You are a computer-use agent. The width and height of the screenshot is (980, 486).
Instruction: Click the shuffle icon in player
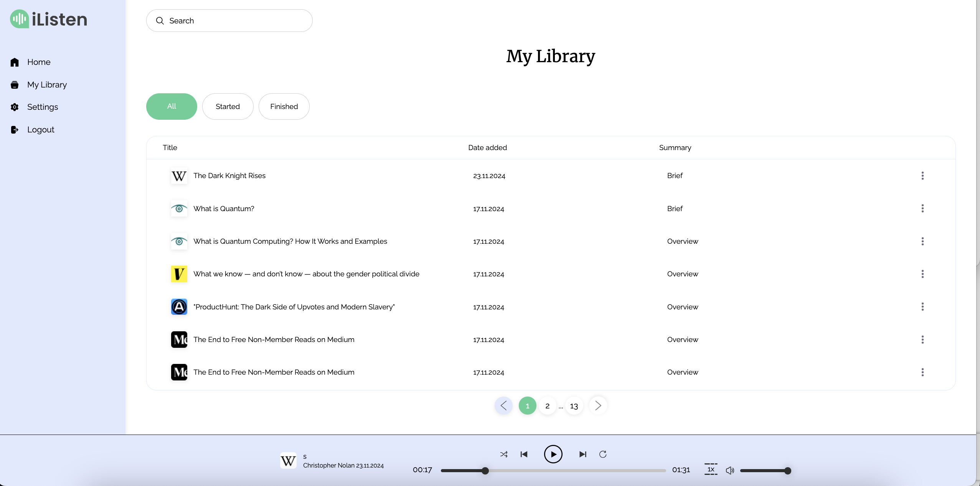coord(504,454)
